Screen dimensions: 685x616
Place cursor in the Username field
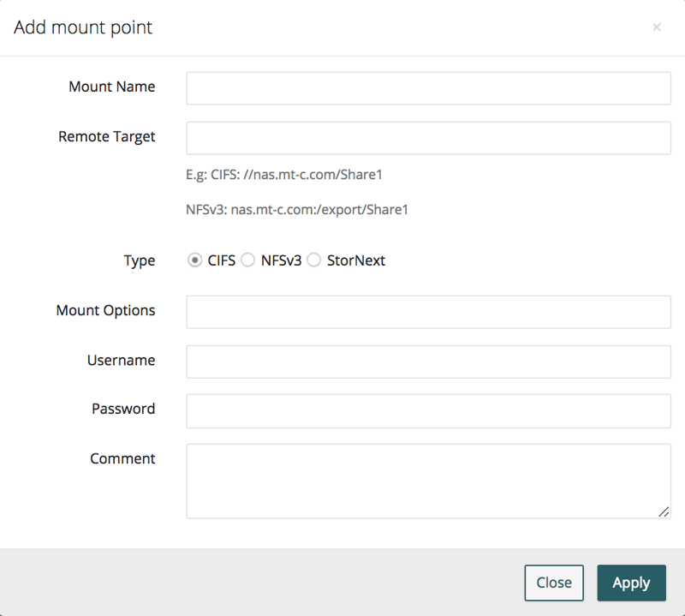pos(428,362)
